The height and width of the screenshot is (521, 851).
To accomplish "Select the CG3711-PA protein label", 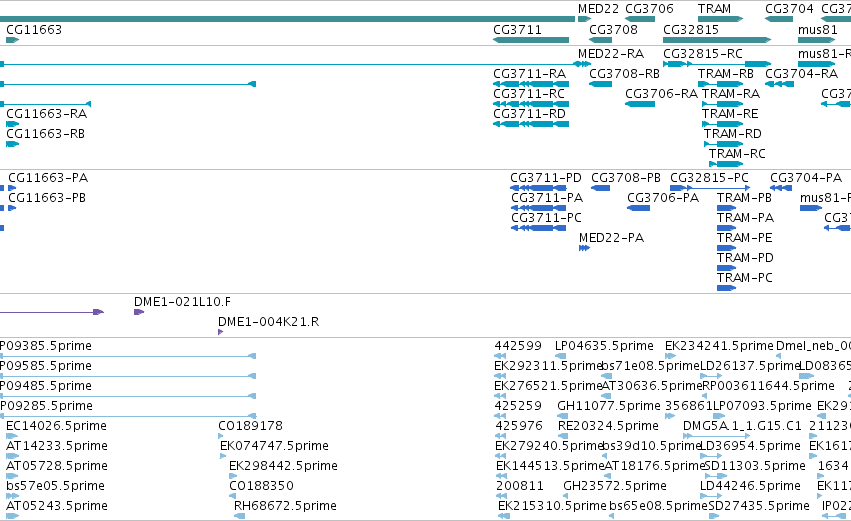I will 547,198.
